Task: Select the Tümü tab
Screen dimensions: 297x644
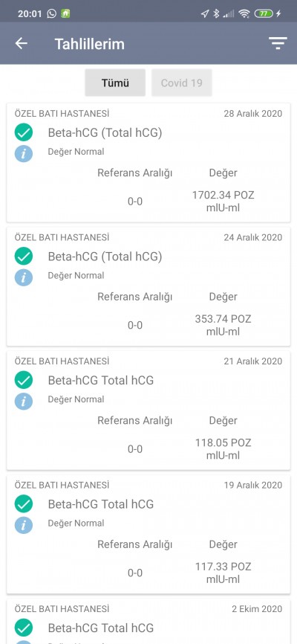Action: pos(115,83)
